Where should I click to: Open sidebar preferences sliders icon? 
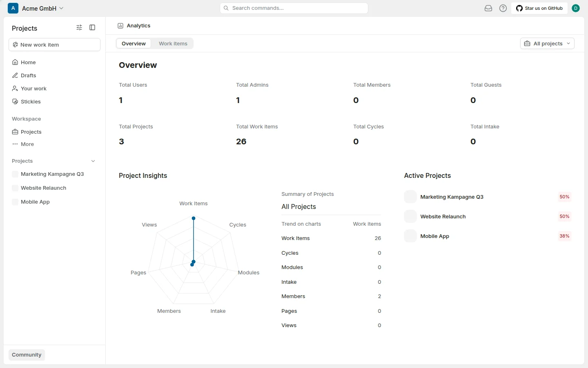tap(79, 27)
